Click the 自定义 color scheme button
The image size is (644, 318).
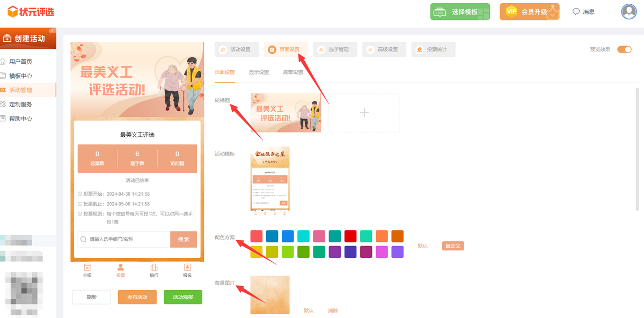tap(452, 246)
